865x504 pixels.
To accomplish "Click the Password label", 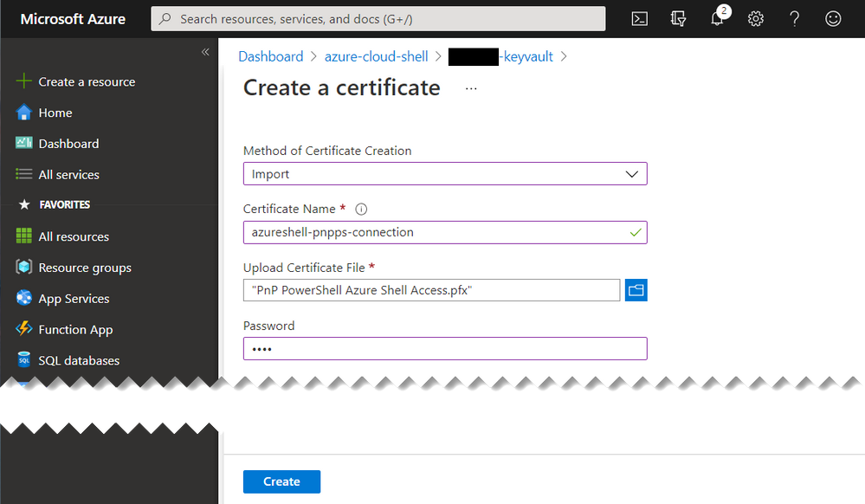I will (268, 326).
